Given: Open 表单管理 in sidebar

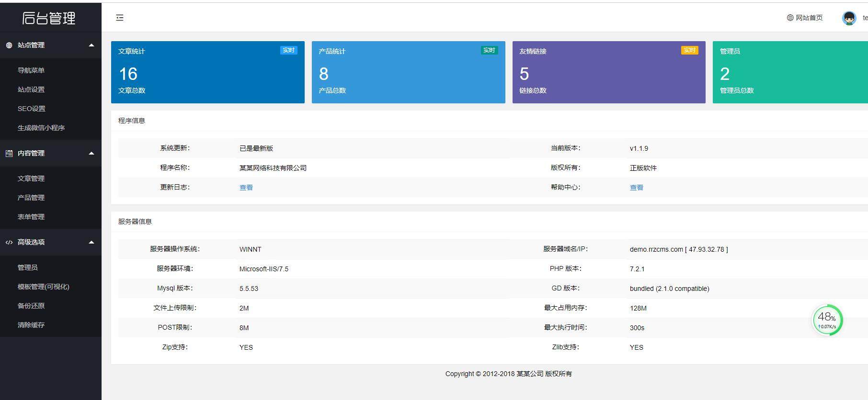Looking at the screenshot, I should (x=31, y=217).
